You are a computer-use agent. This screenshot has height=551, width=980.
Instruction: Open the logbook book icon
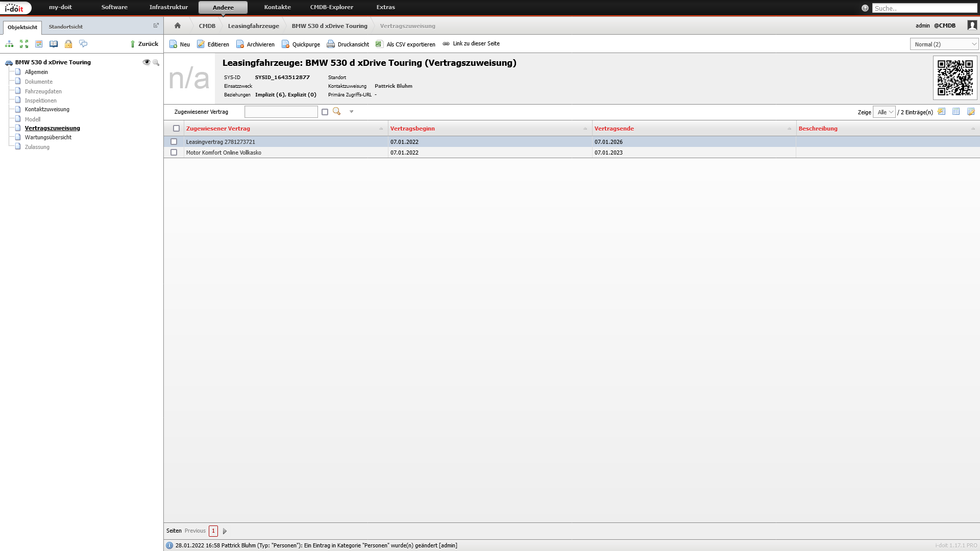coord(54,44)
